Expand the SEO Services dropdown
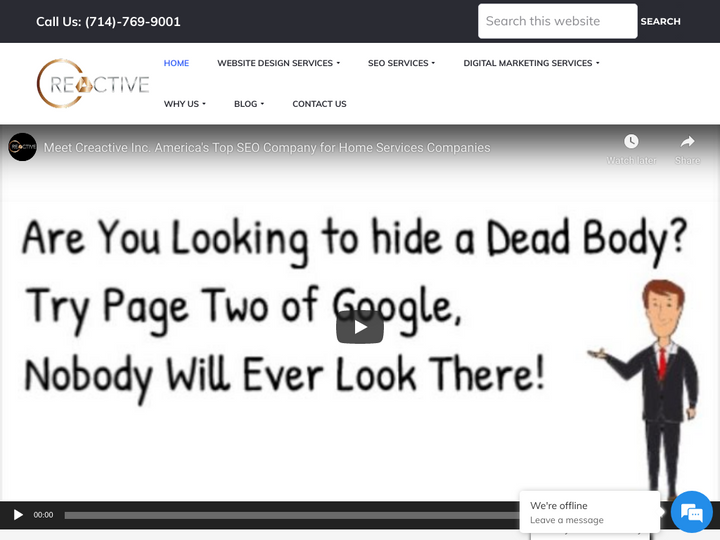720x540 pixels. coord(401,63)
